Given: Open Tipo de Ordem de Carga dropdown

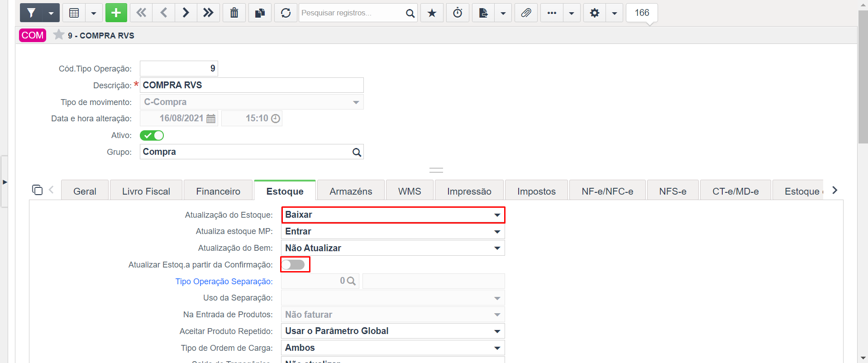Looking at the screenshot, I should click(x=393, y=348).
